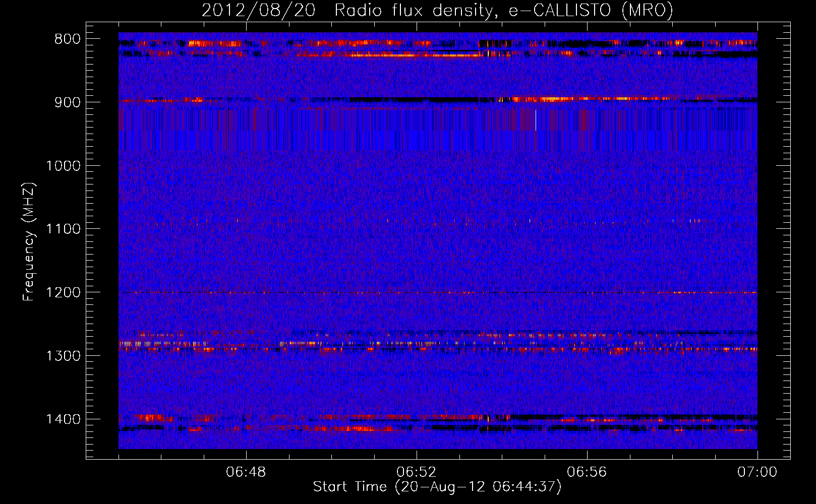Click the plot title '2012/08/20 Radio flux density, e-CALLISTO (MRO)'
Image resolution: width=816 pixels, height=504 pixels.
click(x=437, y=10)
